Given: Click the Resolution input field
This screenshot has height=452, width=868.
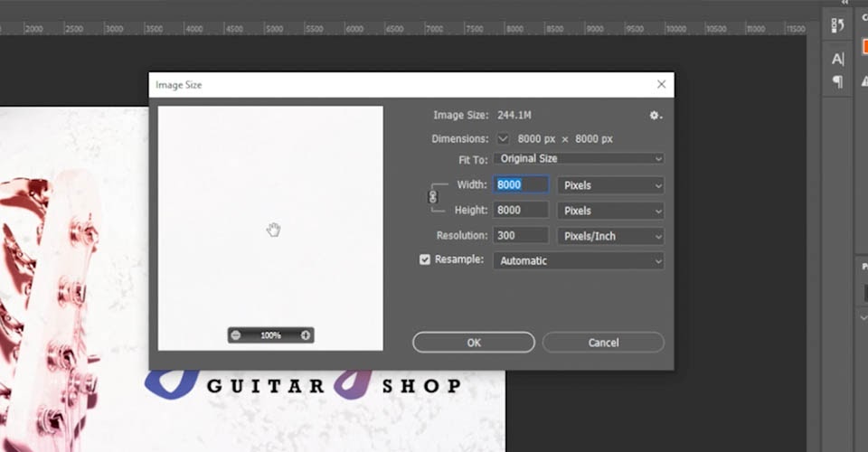Looking at the screenshot, I should click(x=521, y=236).
